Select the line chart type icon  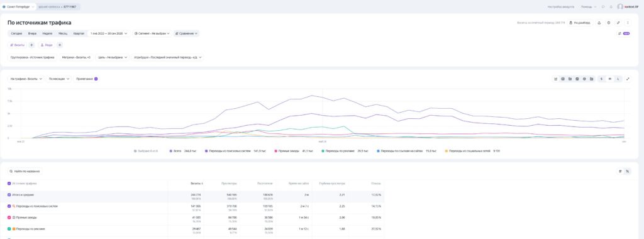(556, 79)
